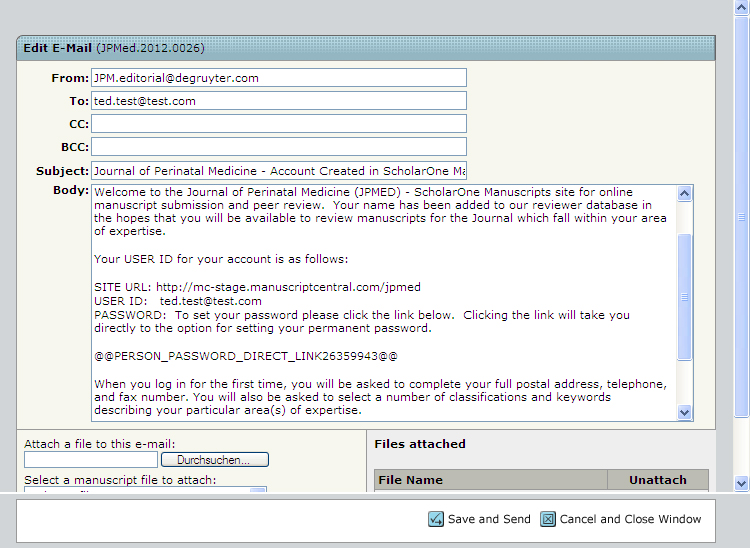Click the Body text scrollbar thumb
This screenshot has width=750, height=548.
pyautogui.click(x=685, y=296)
